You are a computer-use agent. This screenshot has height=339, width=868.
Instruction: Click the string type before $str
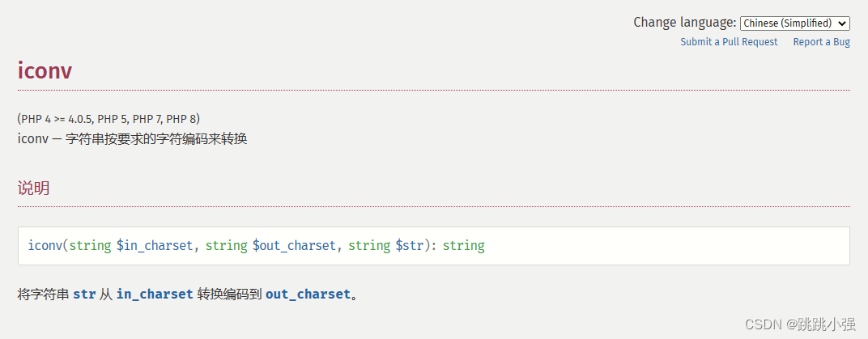tap(369, 245)
